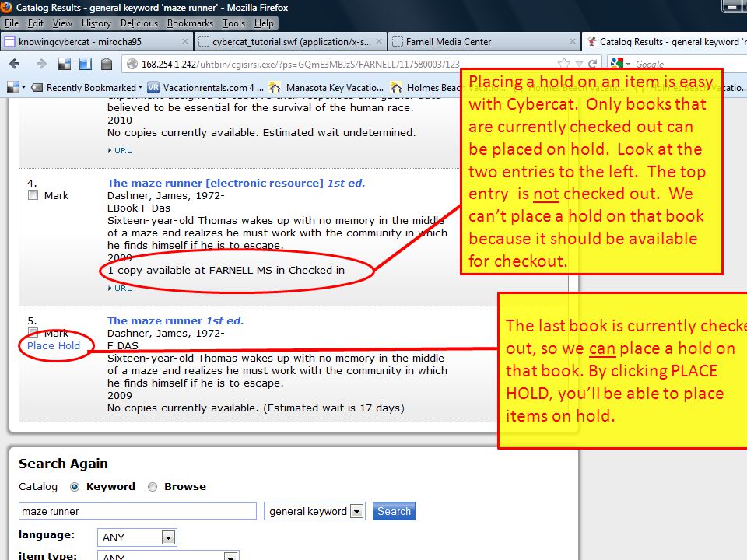Open the Delicious menu
Screen dimensions: 747x560
139,23
